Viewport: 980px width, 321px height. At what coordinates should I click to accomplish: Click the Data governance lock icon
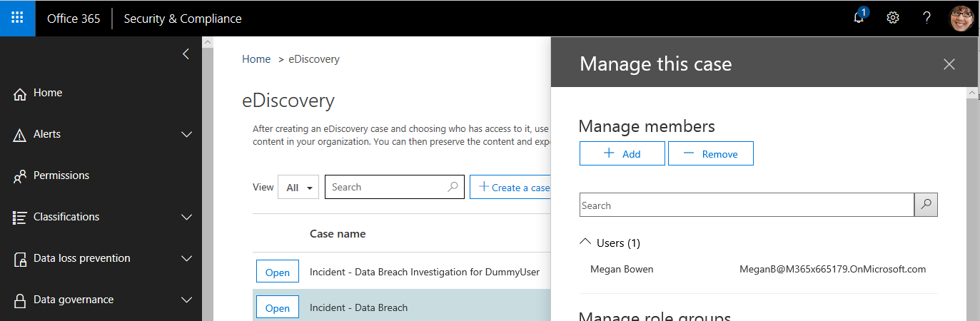[20, 300]
